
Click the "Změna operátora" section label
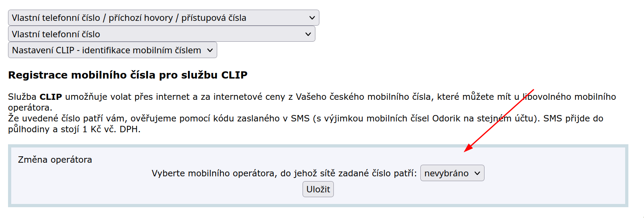click(x=55, y=159)
